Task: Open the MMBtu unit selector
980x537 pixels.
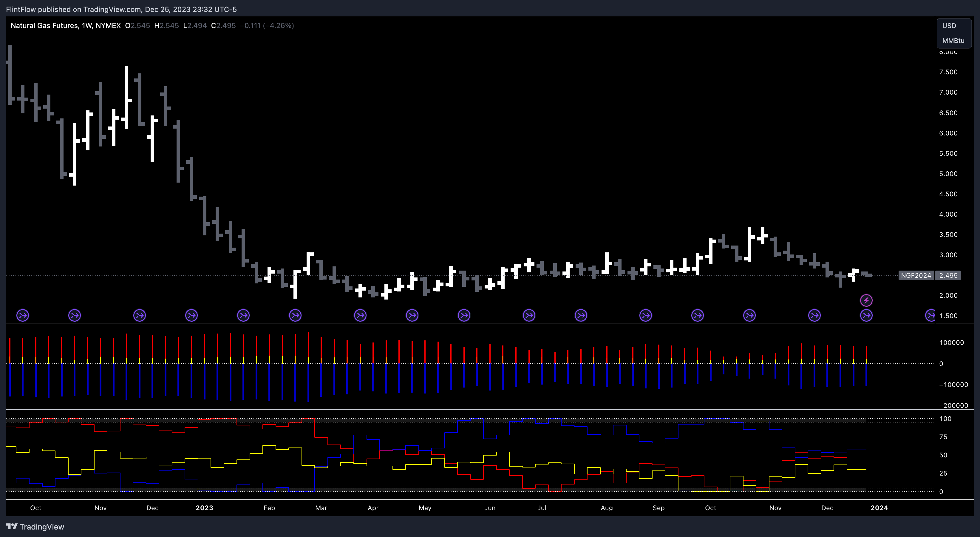Action: point(953,40)
